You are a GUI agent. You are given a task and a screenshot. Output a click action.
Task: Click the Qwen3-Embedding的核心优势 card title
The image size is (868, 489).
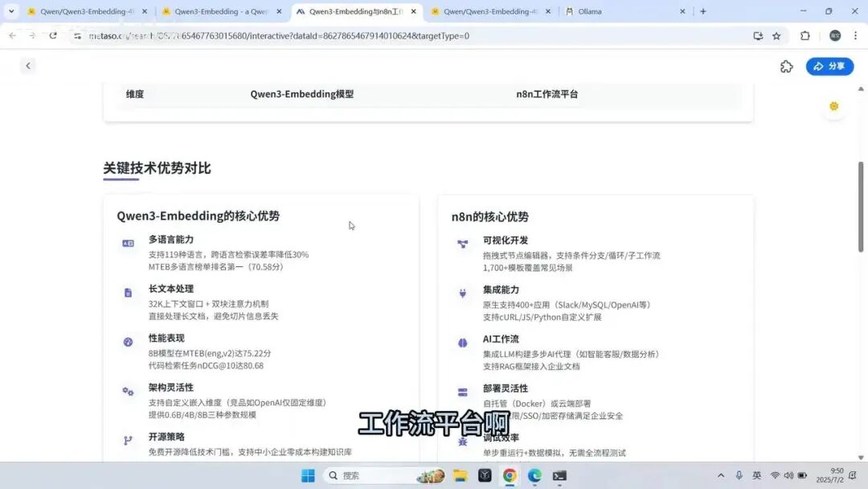coord(199,216)
